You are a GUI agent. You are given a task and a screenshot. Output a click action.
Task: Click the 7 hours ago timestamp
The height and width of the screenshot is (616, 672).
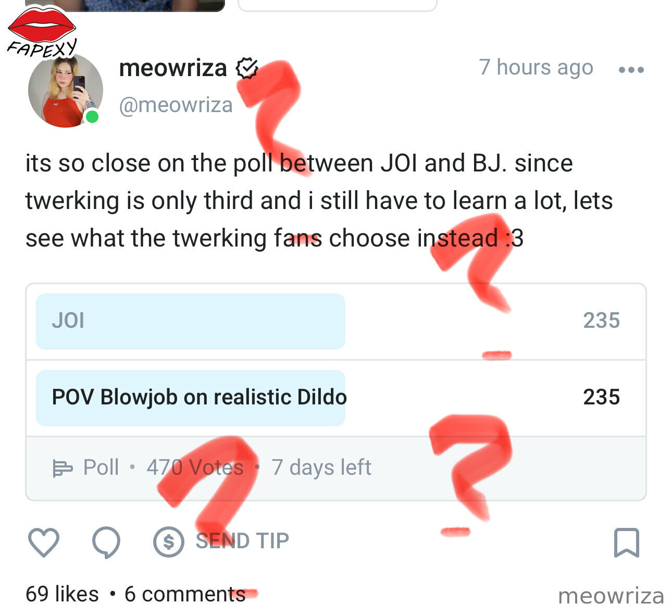coord(536,68)
